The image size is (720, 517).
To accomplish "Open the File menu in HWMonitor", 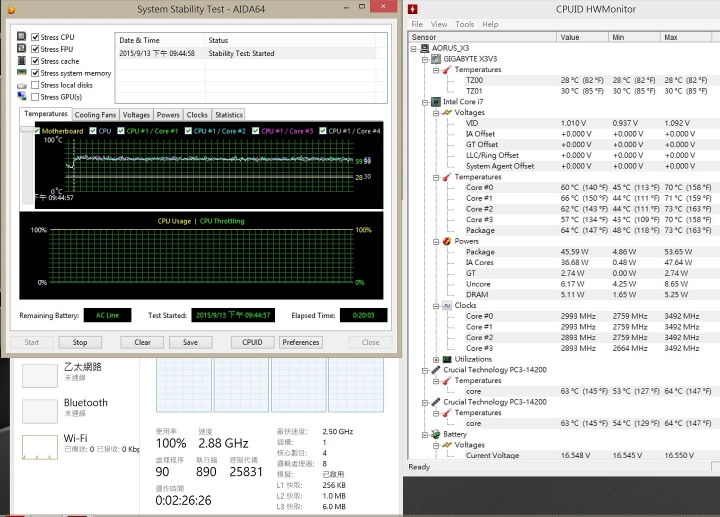I will click(x=417, y=24).
